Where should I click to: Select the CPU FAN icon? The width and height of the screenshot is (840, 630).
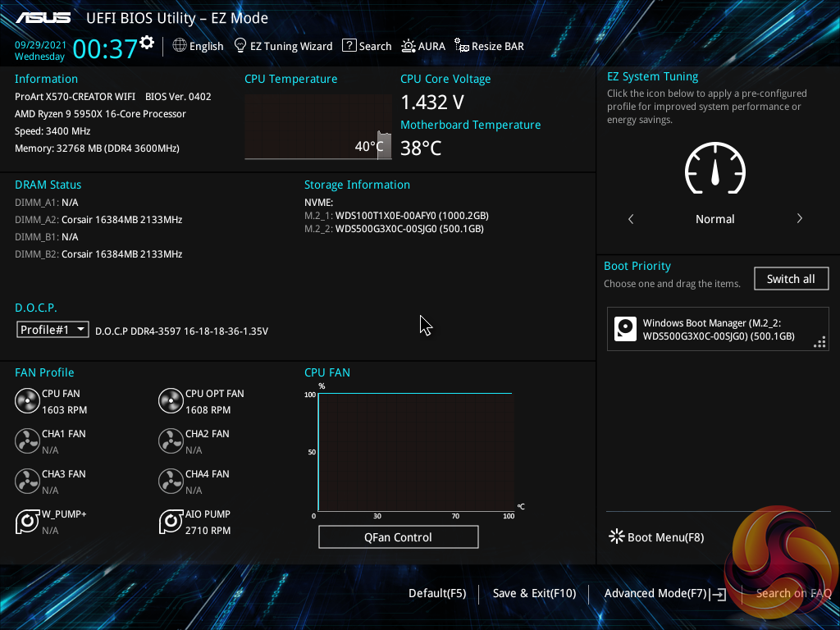coord(27,401)
